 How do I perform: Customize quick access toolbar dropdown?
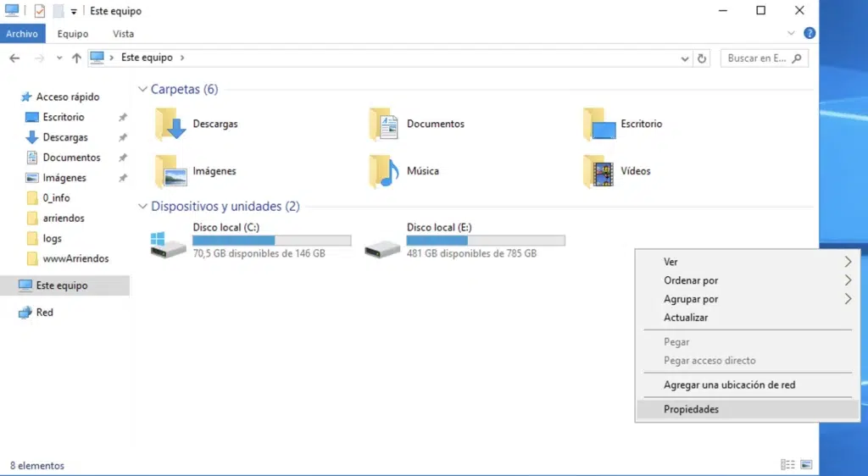pyautogui.click(x=74, y=11)
